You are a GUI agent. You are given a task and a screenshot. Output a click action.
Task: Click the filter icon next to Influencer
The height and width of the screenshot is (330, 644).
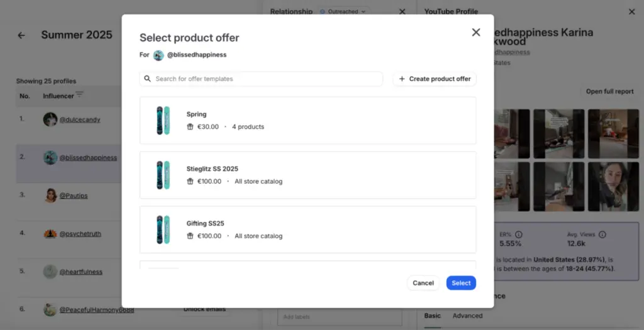point(79,95)
